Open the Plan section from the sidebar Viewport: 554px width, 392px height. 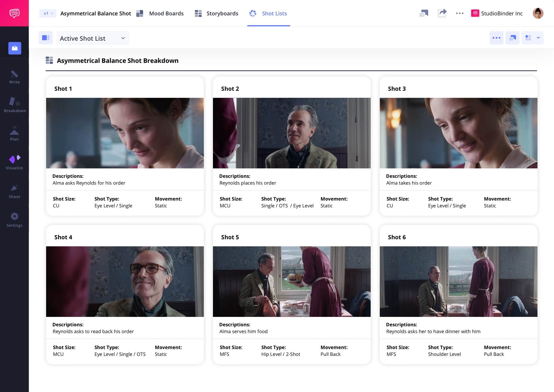14,133
